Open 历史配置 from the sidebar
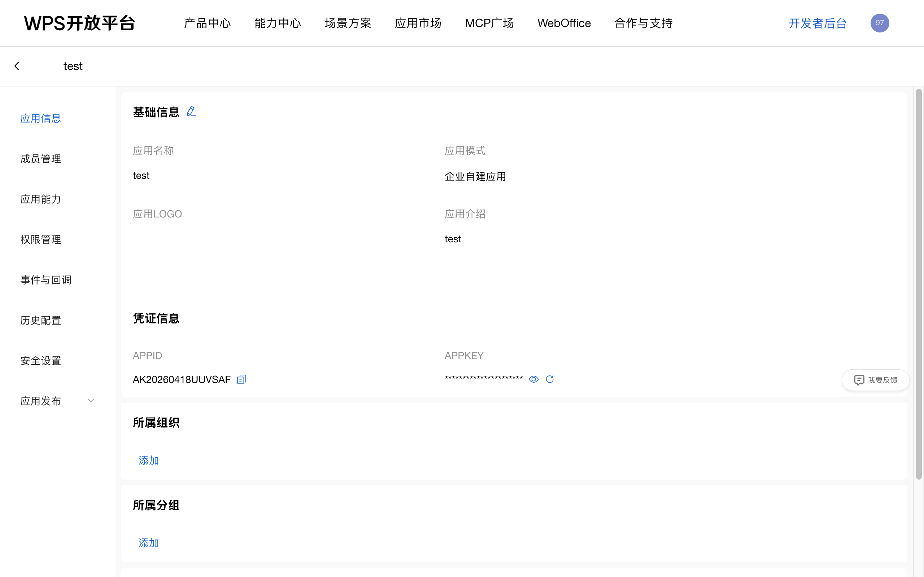This screenshot has width=924, height=577. pyautogui.click(x=40, y=320)
